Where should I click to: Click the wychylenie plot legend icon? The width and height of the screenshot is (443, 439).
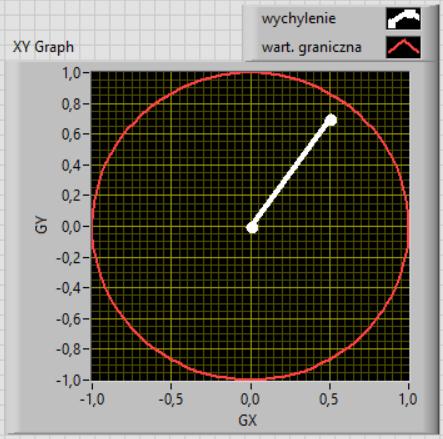403,19
